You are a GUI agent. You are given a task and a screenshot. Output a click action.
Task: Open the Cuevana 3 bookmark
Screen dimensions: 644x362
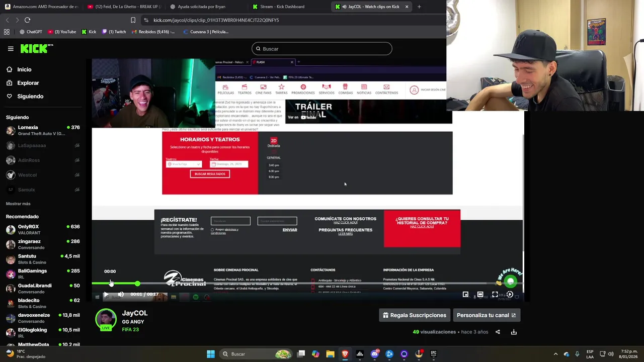point(206,32)
